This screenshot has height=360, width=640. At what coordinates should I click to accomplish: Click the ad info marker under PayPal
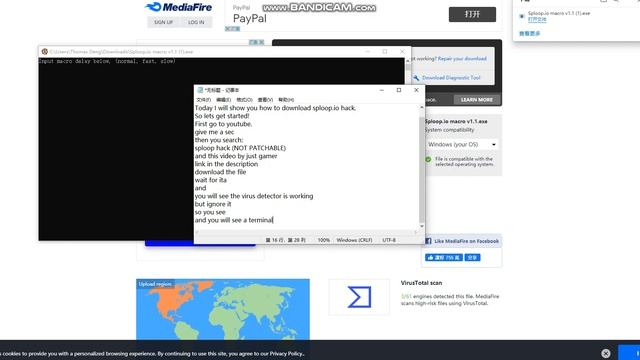coord(233,29)
